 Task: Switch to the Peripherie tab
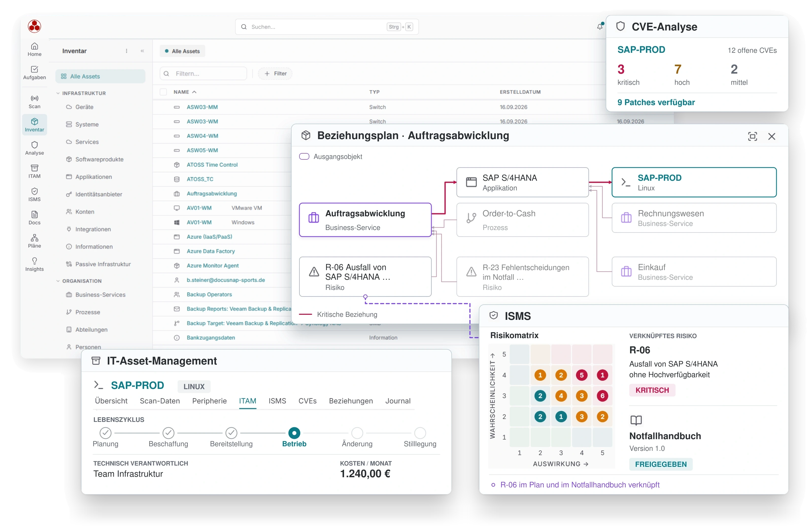tap(210, 401)
